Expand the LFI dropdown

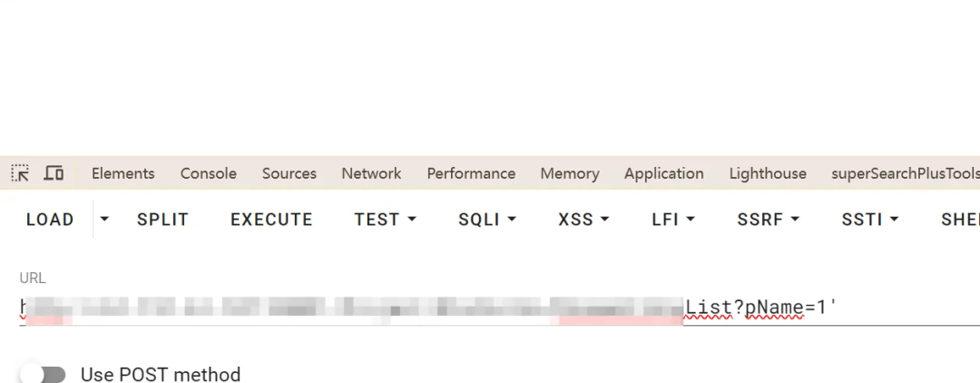tap(673, 220)
